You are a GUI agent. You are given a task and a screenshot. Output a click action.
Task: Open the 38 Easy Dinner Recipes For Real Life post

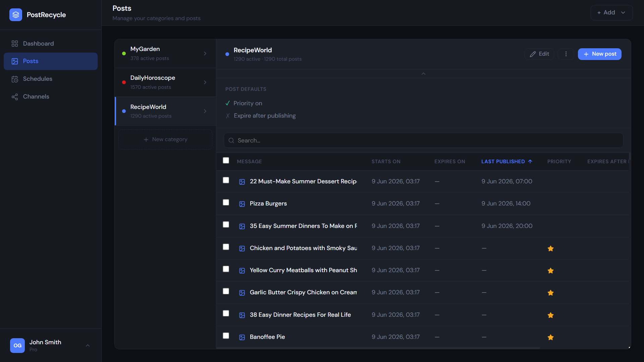pyautogui.click(x=300, y=315)
